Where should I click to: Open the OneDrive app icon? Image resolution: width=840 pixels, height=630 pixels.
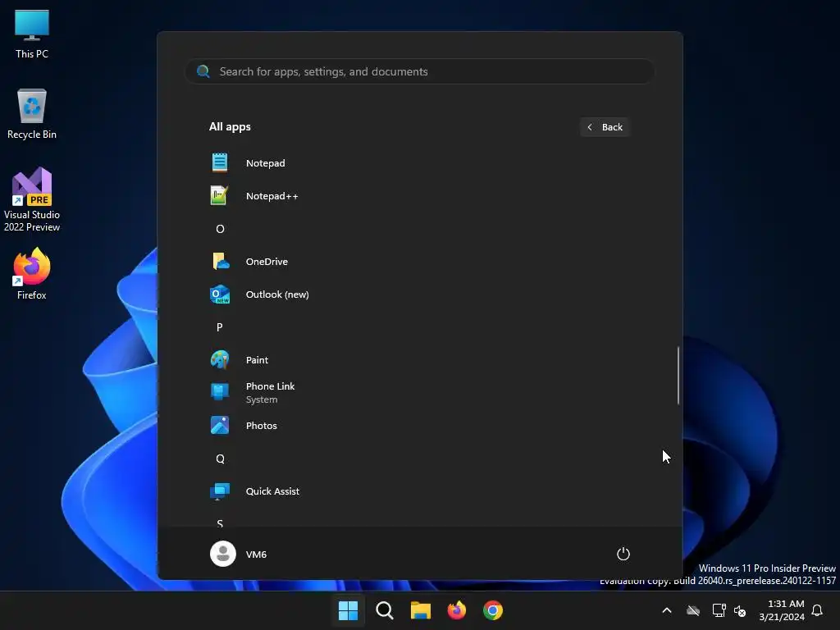tap(220, 262)
